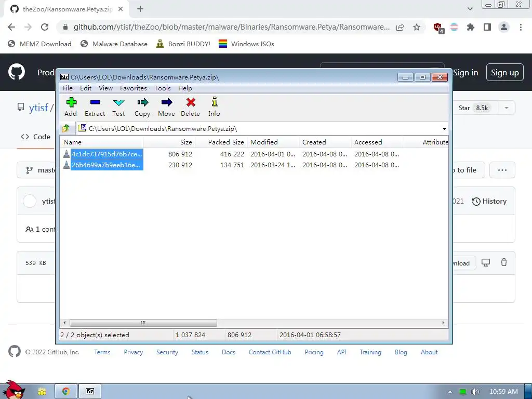Click the Add button in 7-Zip toolbar
Viewport: 532px width, 399px height.
(71, 107)
